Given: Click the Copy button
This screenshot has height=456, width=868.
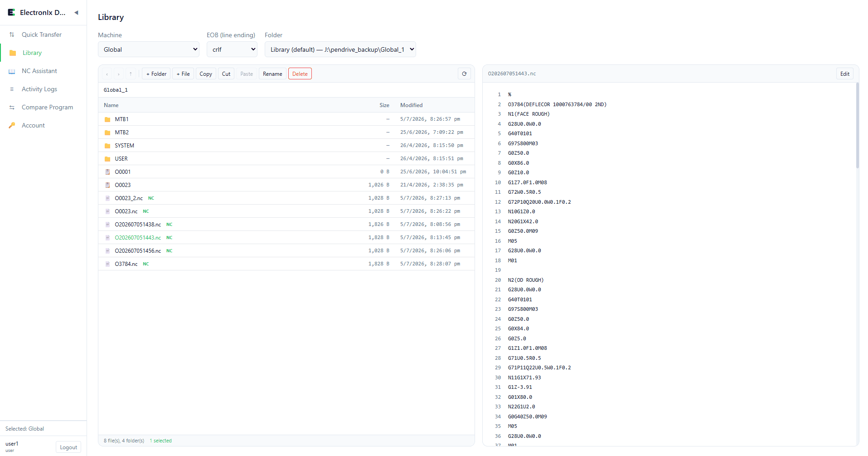Looking at the screenshot, I should [x=206, y=74].
